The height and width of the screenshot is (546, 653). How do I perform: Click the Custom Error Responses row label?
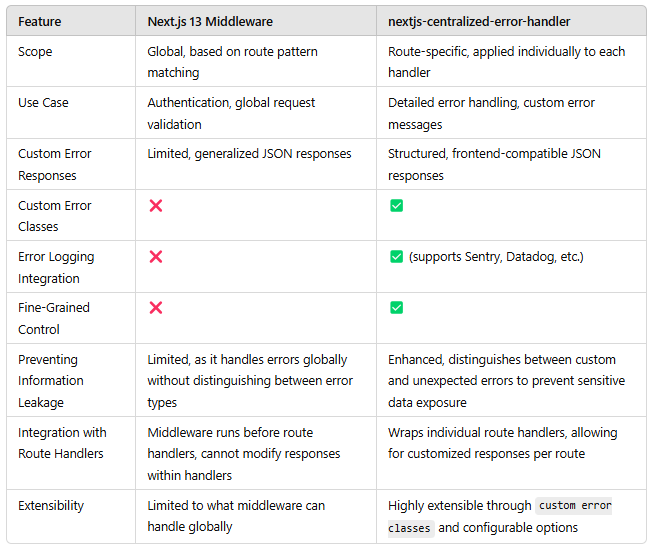pos(55,165)
